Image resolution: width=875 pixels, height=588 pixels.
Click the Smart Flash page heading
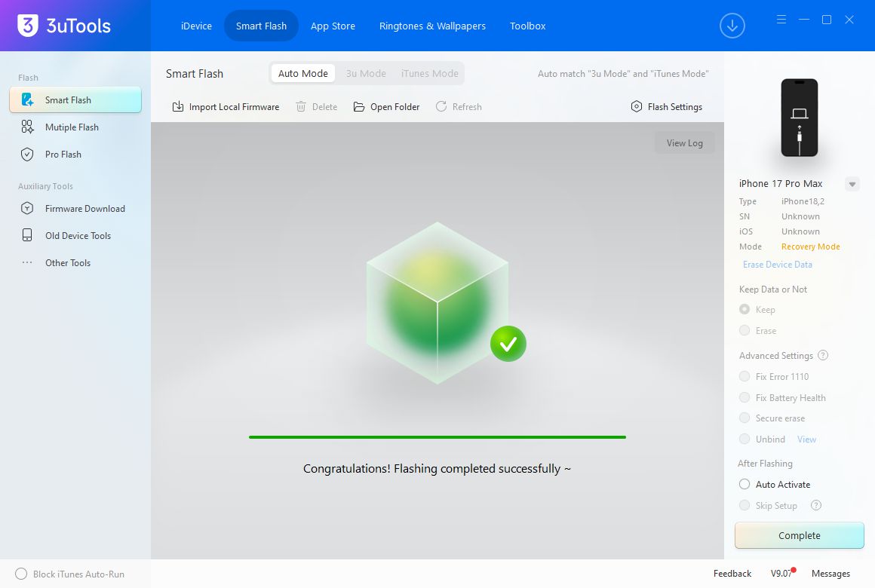point(194,74)
